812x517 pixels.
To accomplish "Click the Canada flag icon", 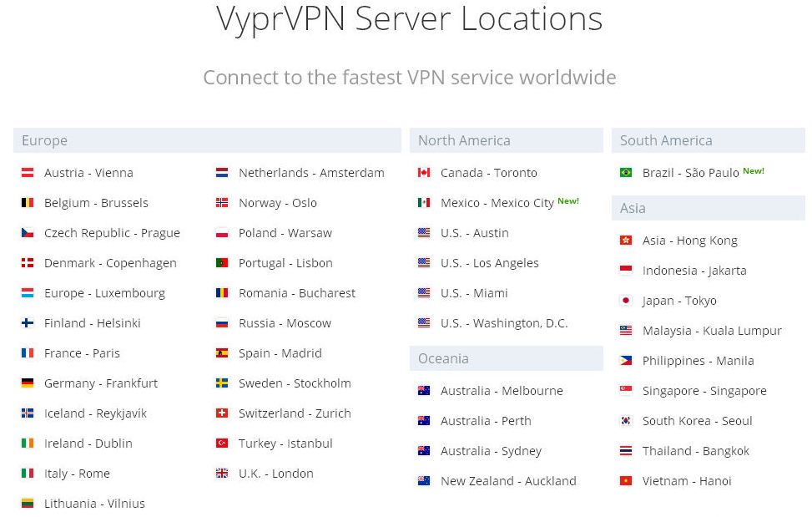I will coord(424,173).
